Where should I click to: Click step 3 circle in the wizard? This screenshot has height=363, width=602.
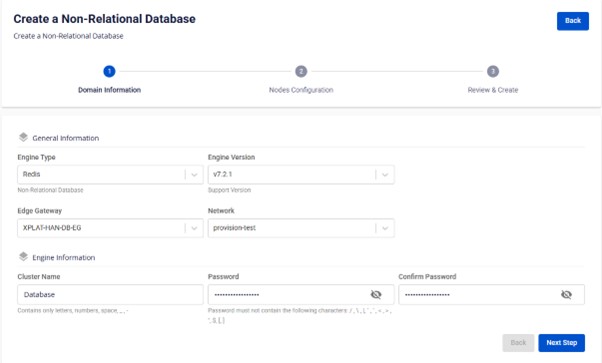tap(493, 71)
